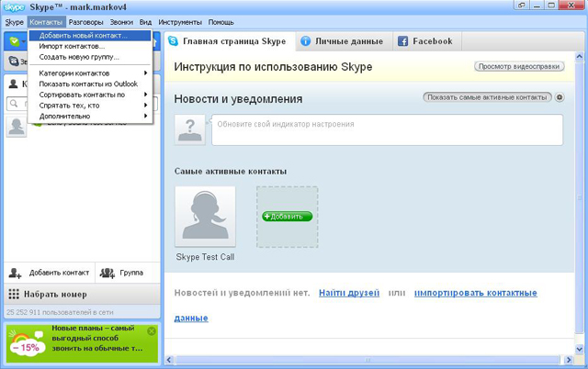Click Просмотр видеосправки button
Viewport: 588px width, 369px height.
coord(519,66)
